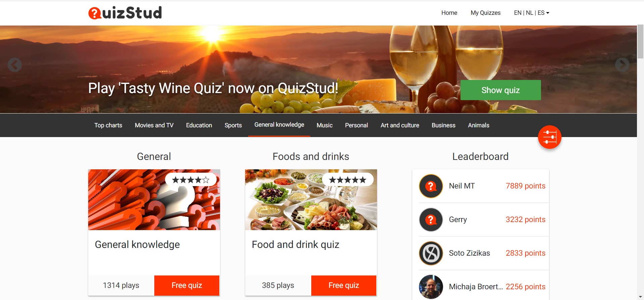Open the Top charts tab
The image size is (644, 300).
tap(108, 125)
